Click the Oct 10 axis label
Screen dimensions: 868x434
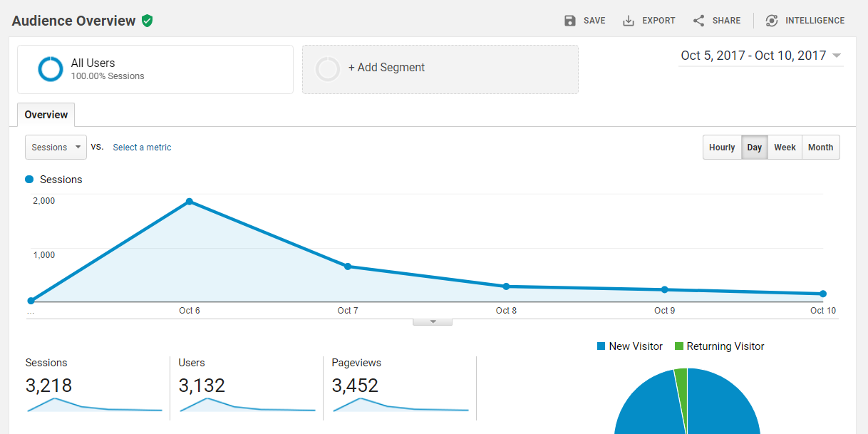(x=823, y=311)
